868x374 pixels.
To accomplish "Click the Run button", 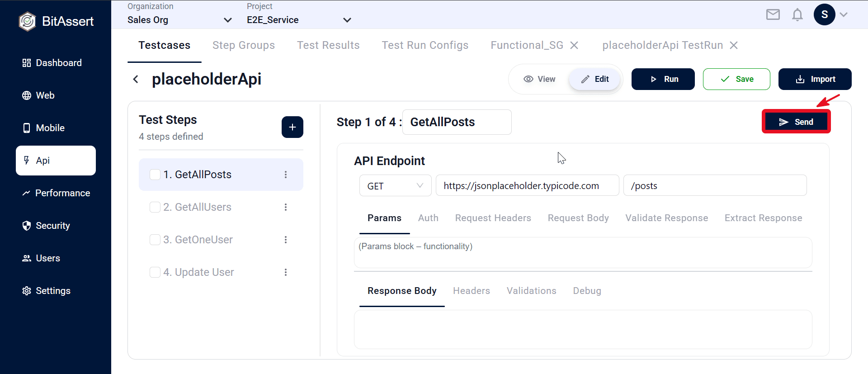I will [663, 79].
